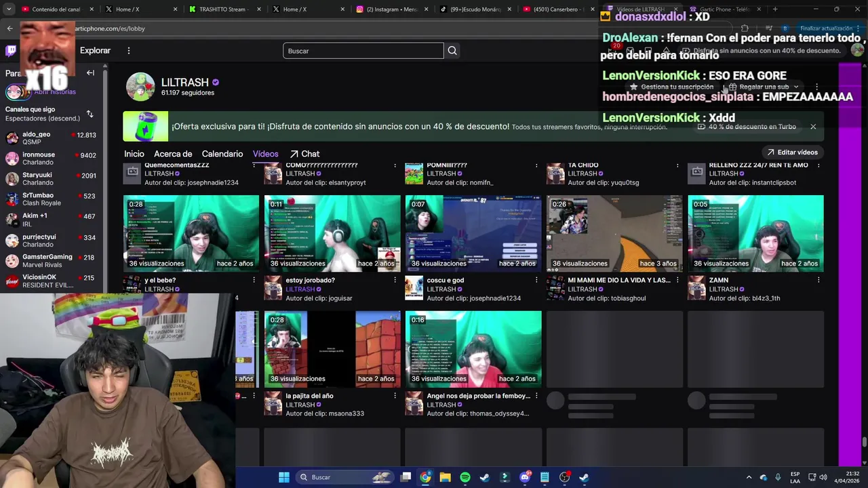Click the Windows taskbar Buscar search box
This screenshot has width=868, height=488.
click(x=346, y=477)
